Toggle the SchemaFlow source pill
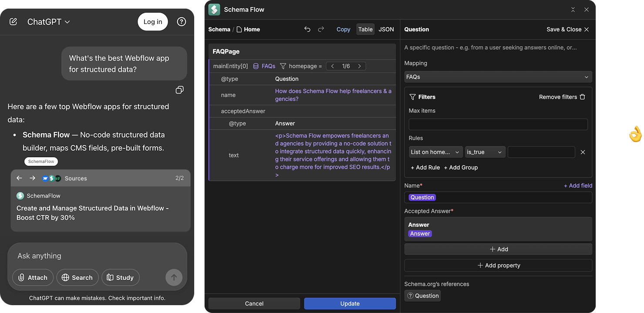The width and height of the screenshot is (644, 313). pos(41,162)
